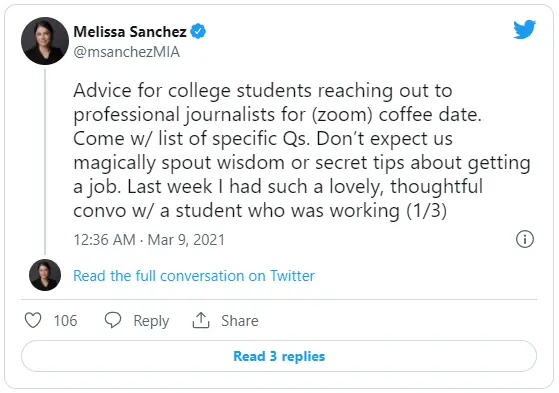Select the Share text label
This screenshot has height=393, width=559.
pos(240,320)
